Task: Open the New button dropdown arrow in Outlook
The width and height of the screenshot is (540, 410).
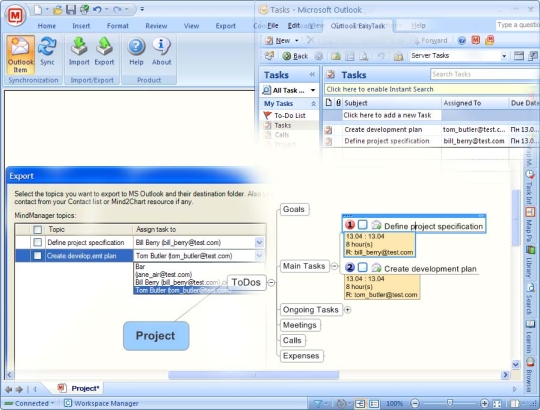Action: pos(297,41)
